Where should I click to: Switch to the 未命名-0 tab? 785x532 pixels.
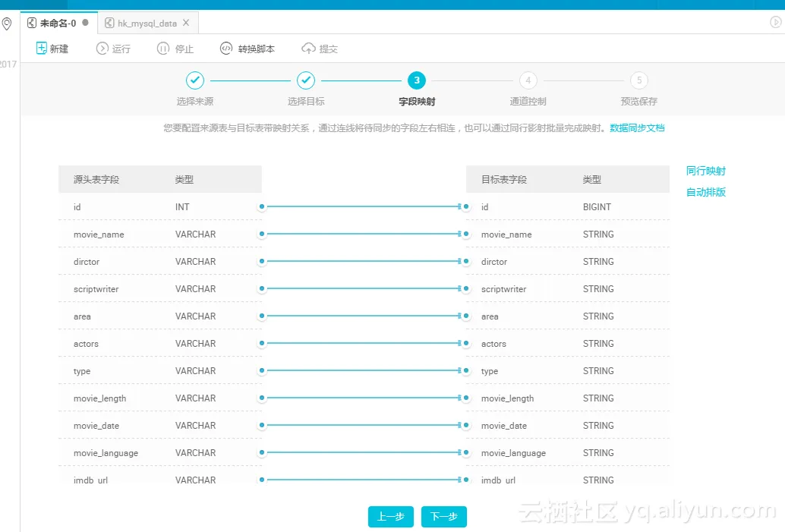pyautogui.click(x=58, y=23)
